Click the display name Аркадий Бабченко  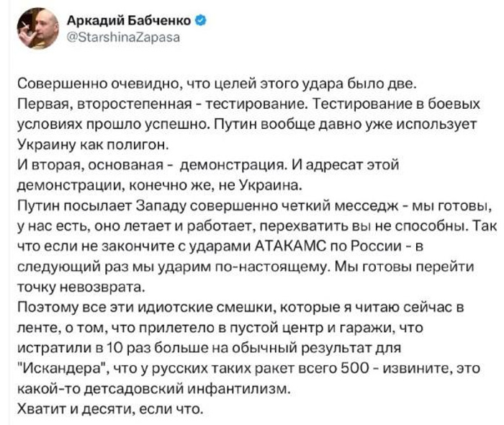[132, 20]
